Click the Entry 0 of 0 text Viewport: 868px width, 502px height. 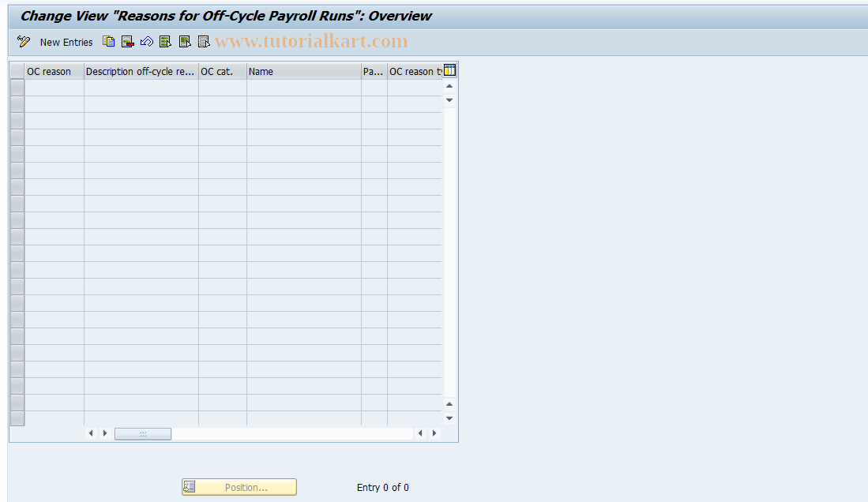(382, 488)
